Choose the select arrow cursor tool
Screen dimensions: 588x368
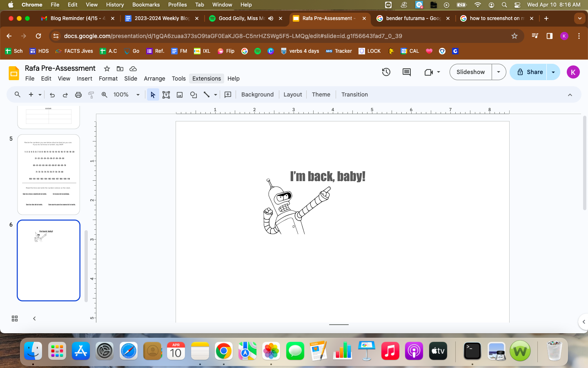pos(153,94)
